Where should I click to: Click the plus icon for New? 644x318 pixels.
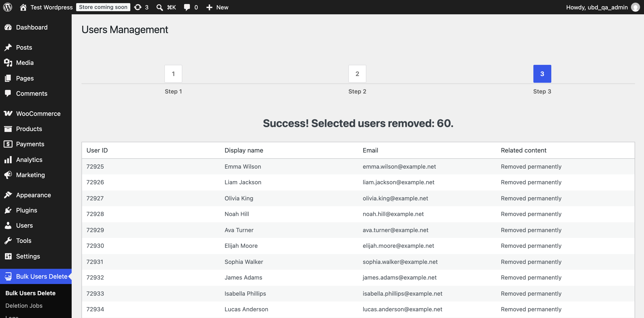tap(209, 7)
